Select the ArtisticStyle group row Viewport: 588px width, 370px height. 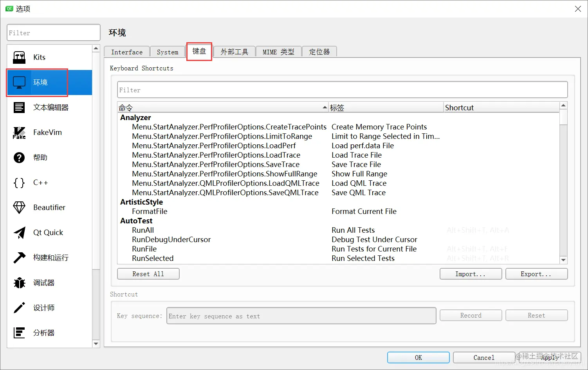[x=338, y=202]
